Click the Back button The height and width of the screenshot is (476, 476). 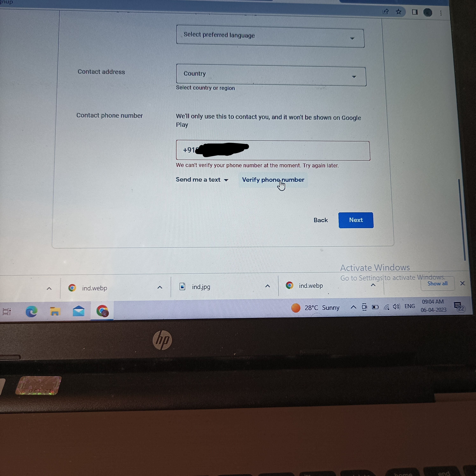tap(321, 220)
